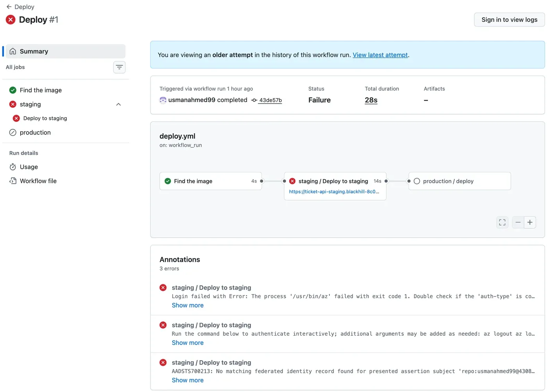Open the Workflow file view
This screenshot has height=392, width=547.
tap(66, 181)
